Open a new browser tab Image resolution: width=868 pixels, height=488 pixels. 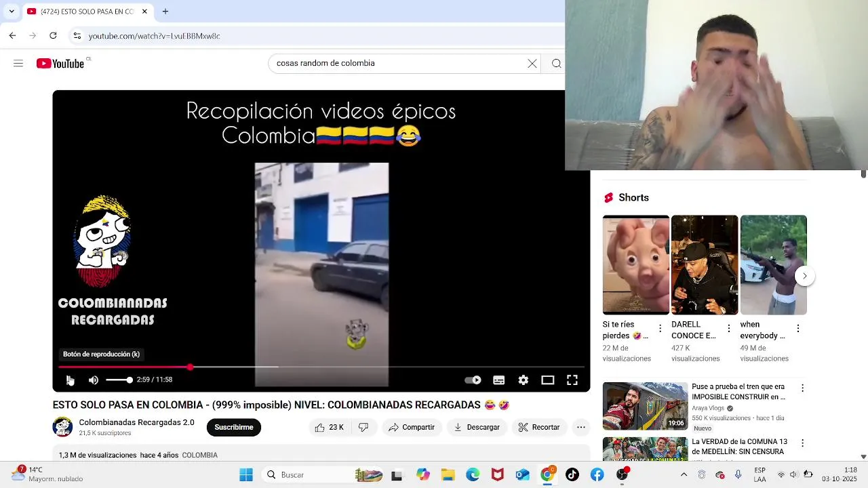pos(165,12)
